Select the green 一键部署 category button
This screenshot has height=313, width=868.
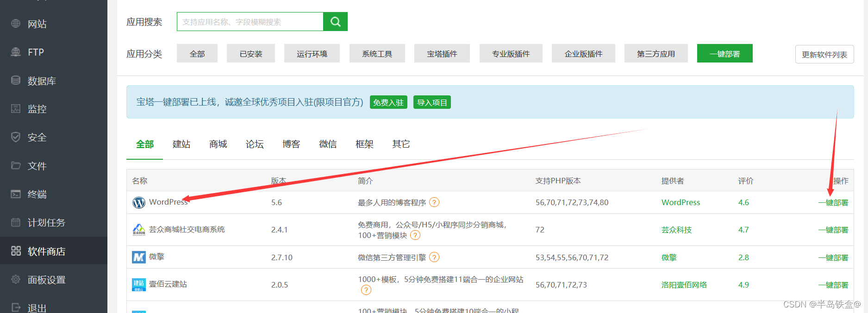click(725, 54)
